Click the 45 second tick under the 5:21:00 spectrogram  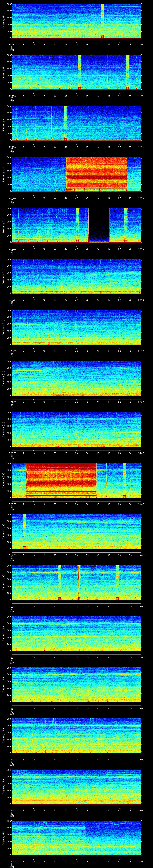pyautogui.click(x=109, y=402)
